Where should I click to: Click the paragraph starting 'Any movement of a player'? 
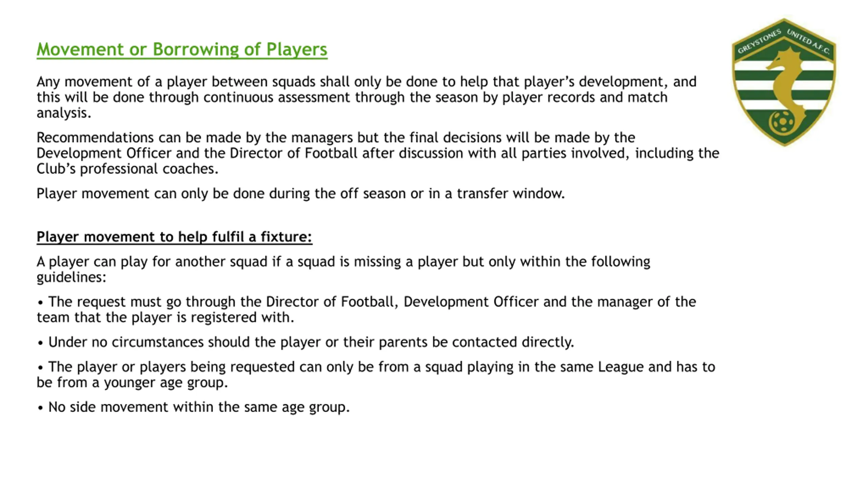(367, 97)
